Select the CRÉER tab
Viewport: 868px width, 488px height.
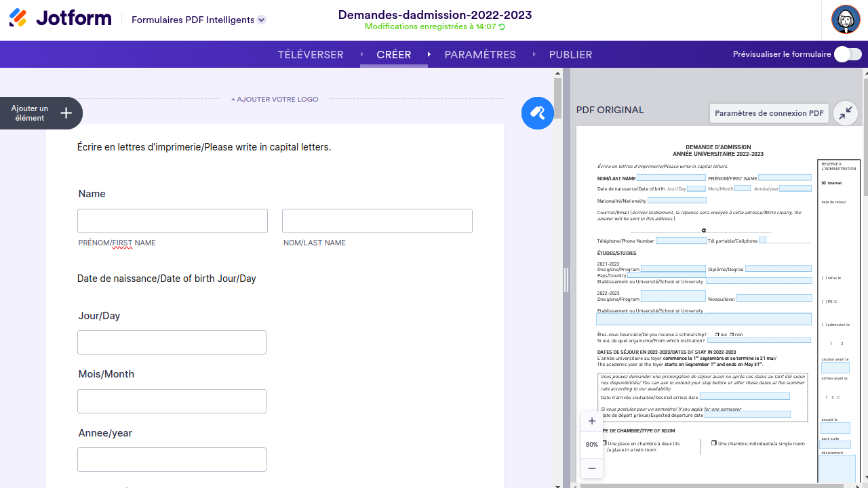click(x=394, y=54)
